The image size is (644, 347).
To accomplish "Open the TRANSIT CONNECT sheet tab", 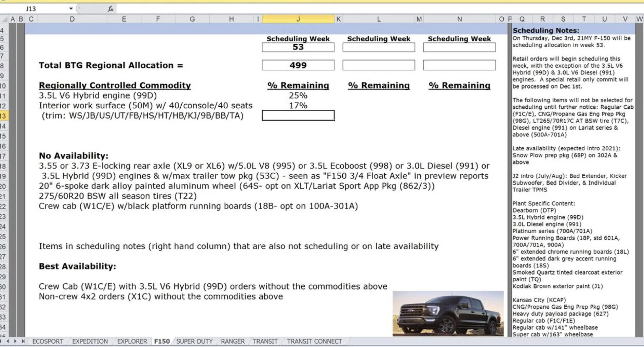I will pos(314,341).
